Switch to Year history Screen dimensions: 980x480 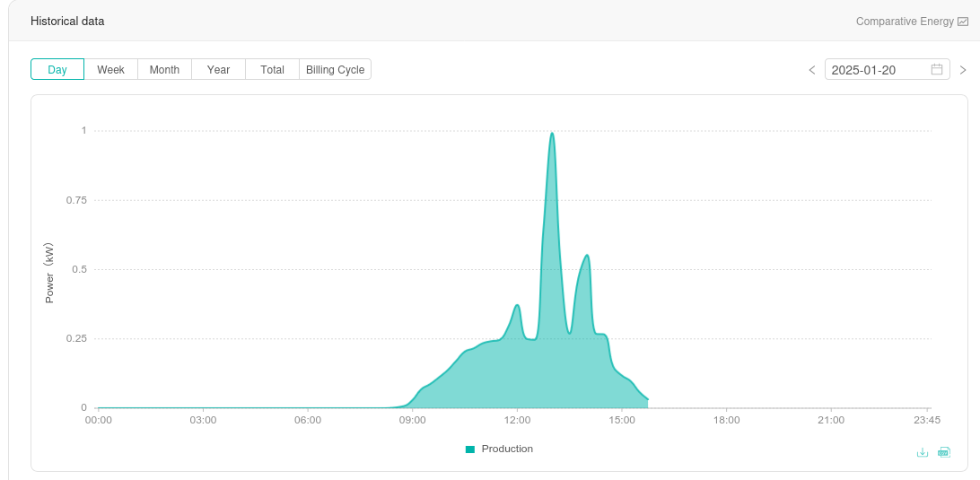(218, 69)
